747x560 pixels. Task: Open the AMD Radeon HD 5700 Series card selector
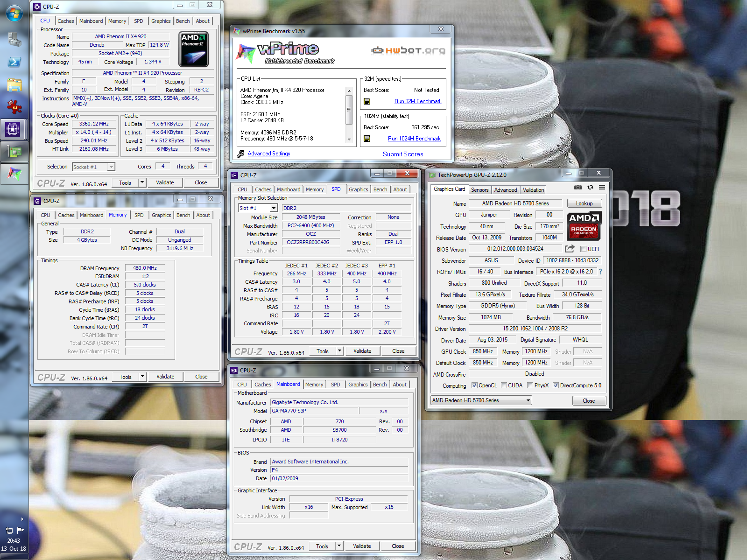481,400
